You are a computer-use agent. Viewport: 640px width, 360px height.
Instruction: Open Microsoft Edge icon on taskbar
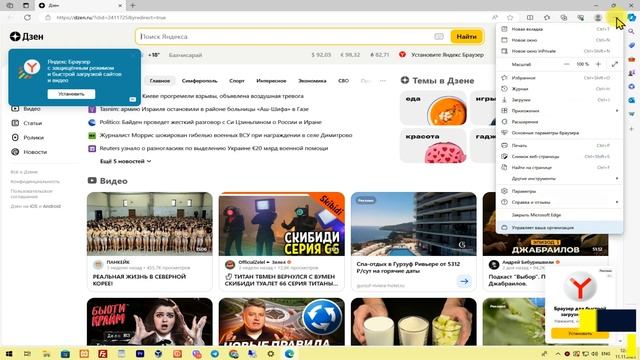tap(289, 353)
